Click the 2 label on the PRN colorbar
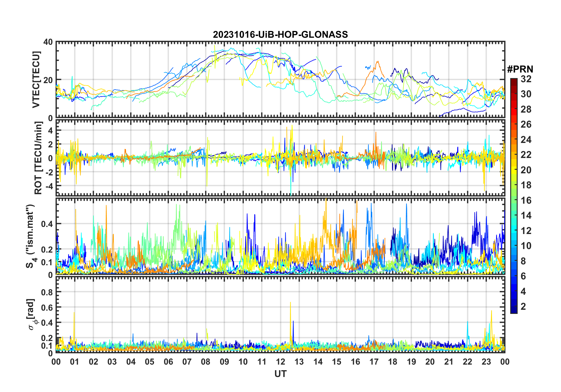The height and width of the screenshot is (392, 561). coord(523,307)
